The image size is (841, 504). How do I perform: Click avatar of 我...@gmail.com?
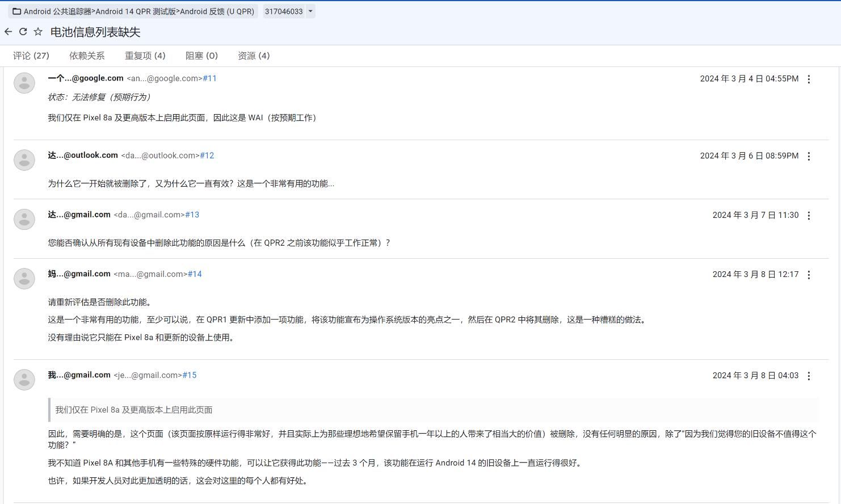tap(24, 380)
